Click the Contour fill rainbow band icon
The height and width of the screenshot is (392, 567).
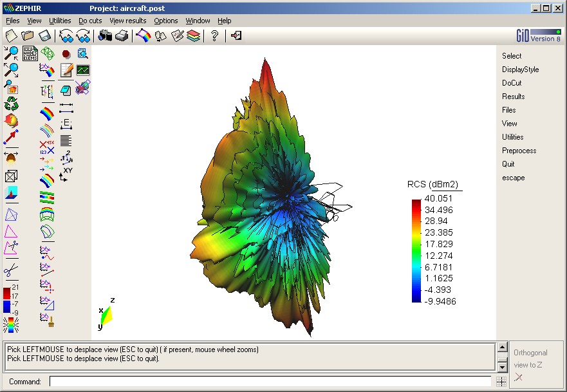click(47, 113)
